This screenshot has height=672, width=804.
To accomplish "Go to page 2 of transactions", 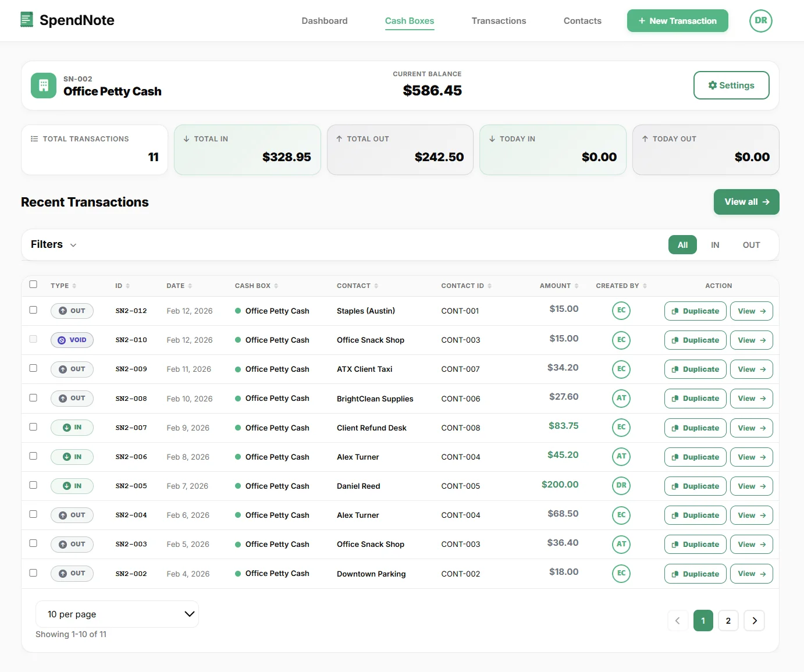I will [728, 620].
